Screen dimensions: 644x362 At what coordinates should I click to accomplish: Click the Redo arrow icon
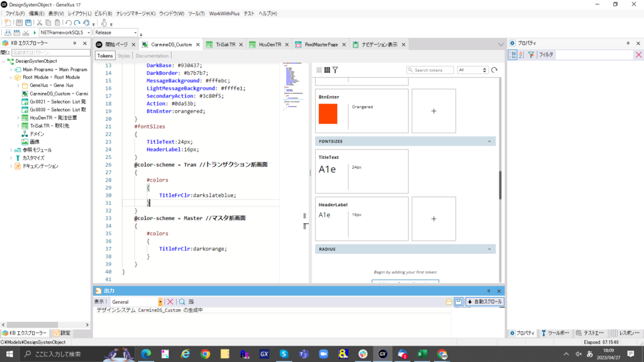click(x=77, y=23)
